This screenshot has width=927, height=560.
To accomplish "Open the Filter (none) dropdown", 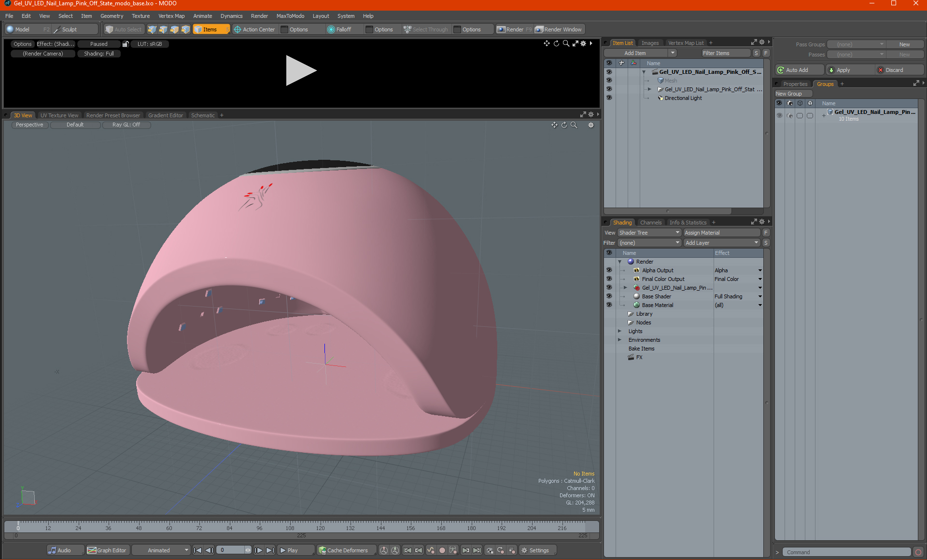I will click(x=649, y=243).
